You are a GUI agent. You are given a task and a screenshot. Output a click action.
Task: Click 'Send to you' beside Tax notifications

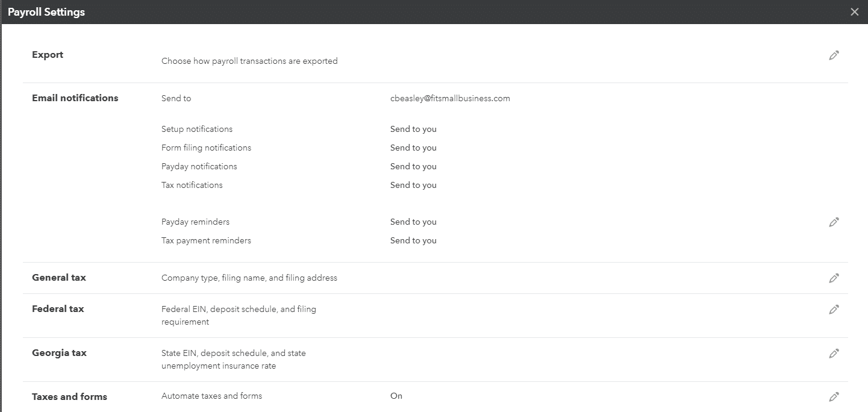413,185
